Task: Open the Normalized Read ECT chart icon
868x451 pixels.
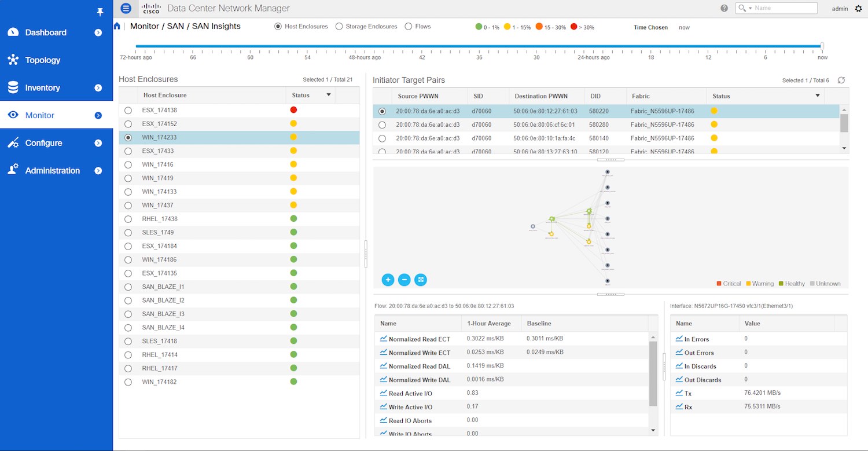Action: [x=383, y=338]
